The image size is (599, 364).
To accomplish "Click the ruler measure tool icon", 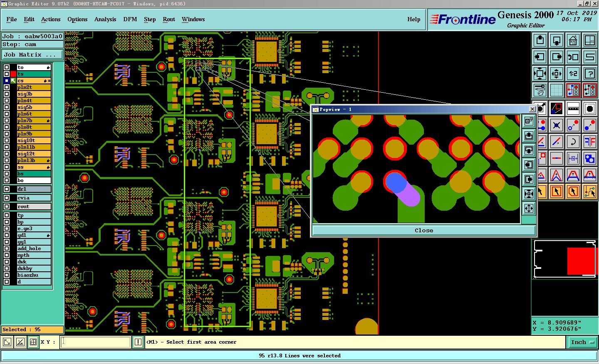I will (x=573, y=109).
